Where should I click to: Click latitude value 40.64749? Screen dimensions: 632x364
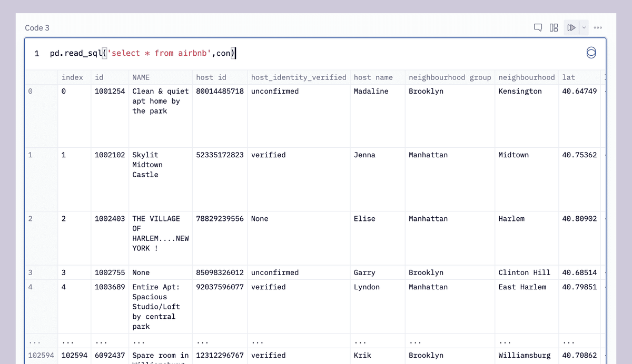(x=579, y=91)
